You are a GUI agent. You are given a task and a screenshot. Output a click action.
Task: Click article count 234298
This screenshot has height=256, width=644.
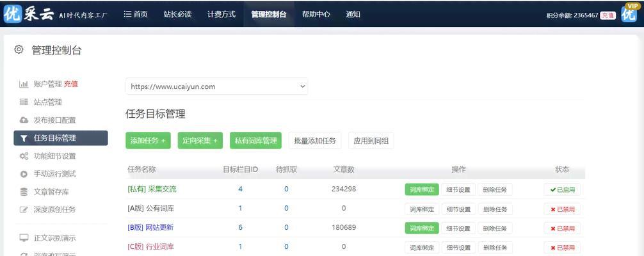pos(344,189)
